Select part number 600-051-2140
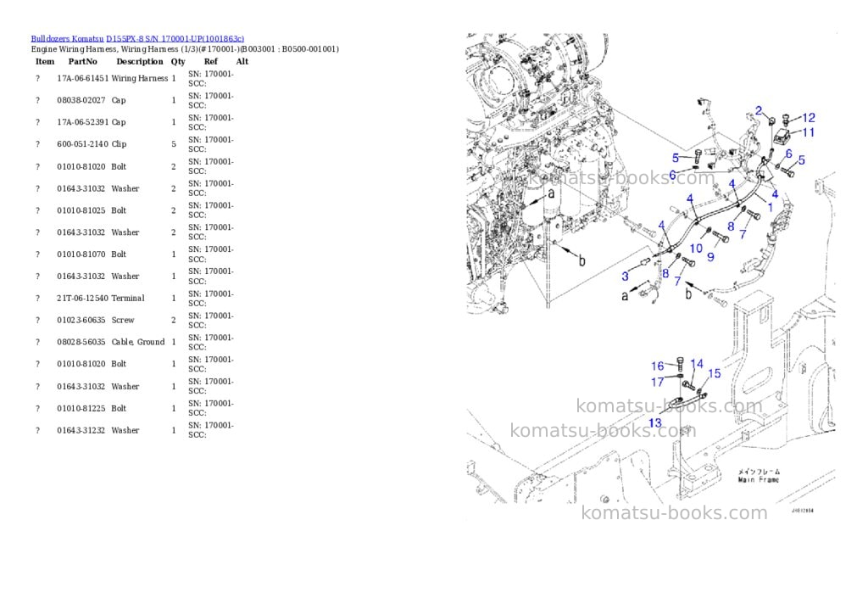The height and width of the screenshot is (615, 868). (82, 144)
